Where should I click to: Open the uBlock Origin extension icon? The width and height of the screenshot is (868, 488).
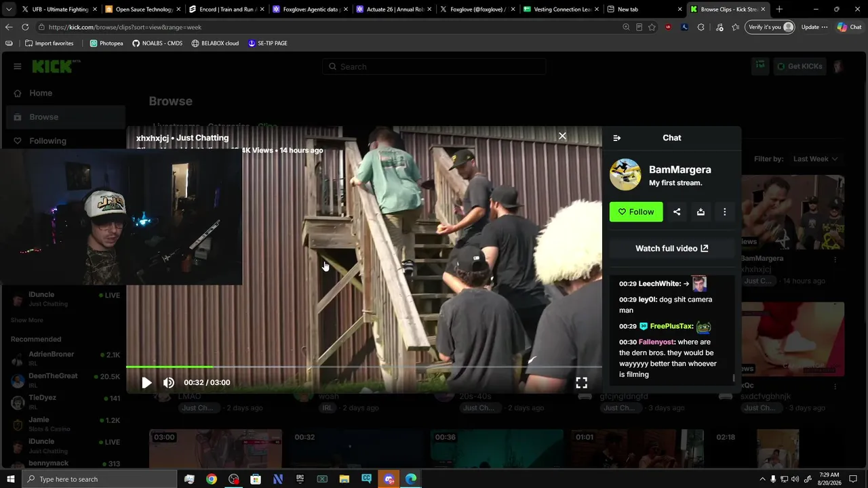669,27
